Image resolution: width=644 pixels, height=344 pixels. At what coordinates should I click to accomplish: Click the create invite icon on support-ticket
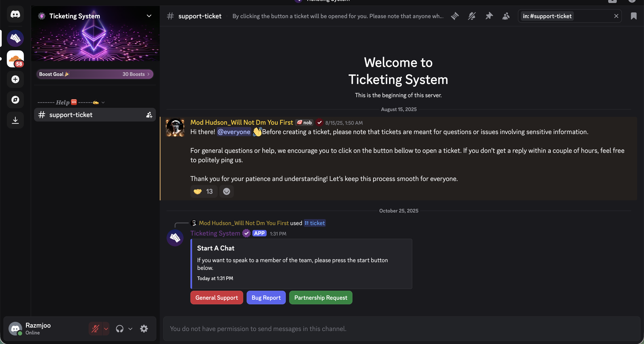tap(149, 115)
